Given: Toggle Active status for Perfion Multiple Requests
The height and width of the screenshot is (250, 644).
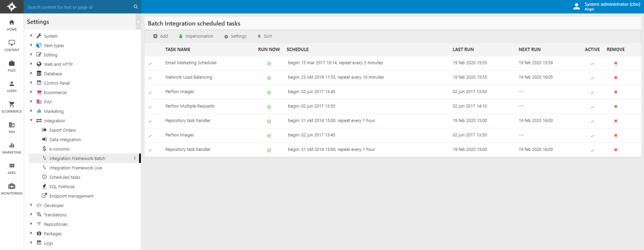Looking at the screenshot, I should pos(592,107).
